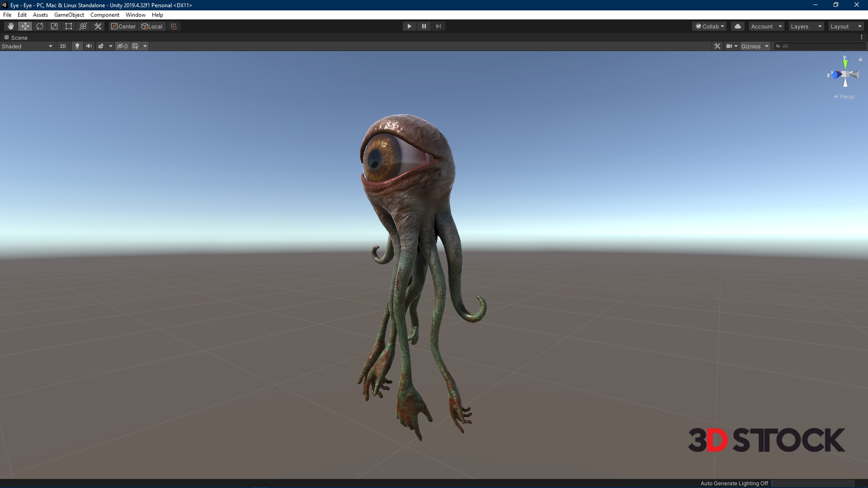868x488 pixels.
Task: Click the green Y axis gizmo cone
Action: point(845,64)
